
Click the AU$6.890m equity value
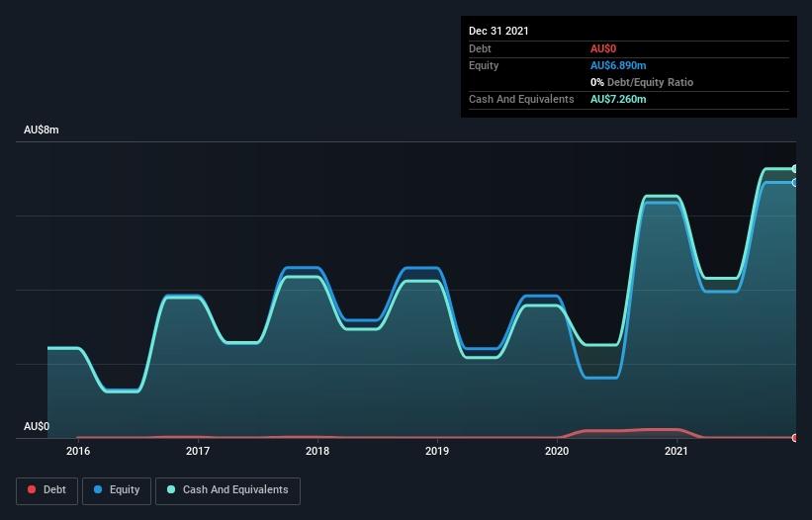tap(618, 65)
